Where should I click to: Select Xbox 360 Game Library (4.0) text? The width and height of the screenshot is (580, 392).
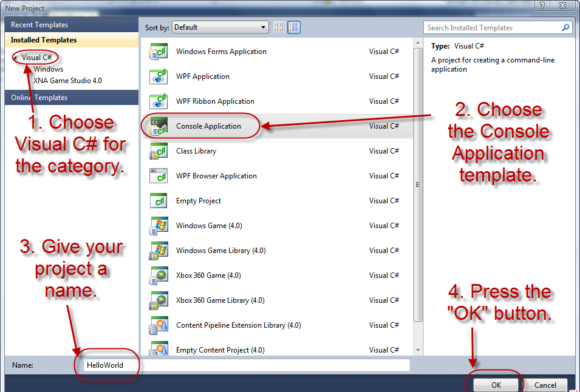click(x=220, y=300)
